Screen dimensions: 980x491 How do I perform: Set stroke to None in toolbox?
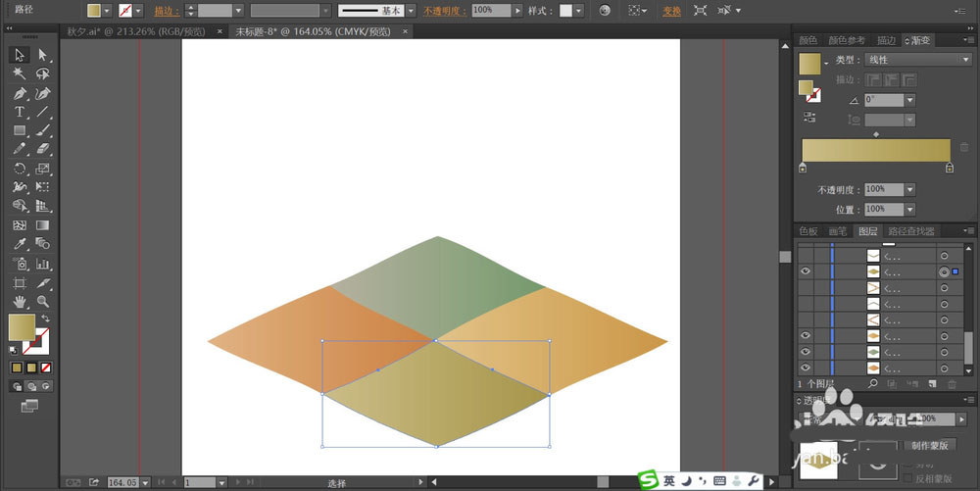click(x=46, y=368)
